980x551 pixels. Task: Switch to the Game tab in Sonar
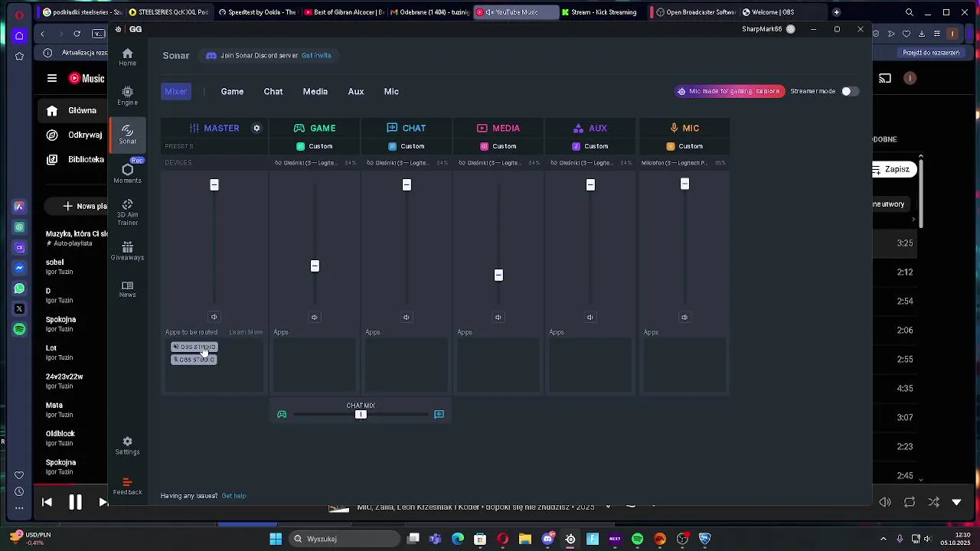pyautogui.click(x=232, y=92)
